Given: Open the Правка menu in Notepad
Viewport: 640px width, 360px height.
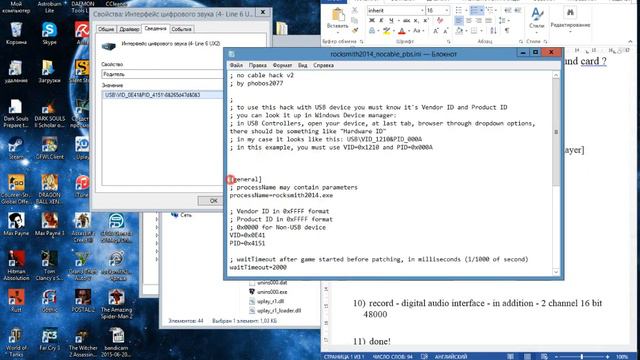Looking at the screenshot, I should point(258,65).
